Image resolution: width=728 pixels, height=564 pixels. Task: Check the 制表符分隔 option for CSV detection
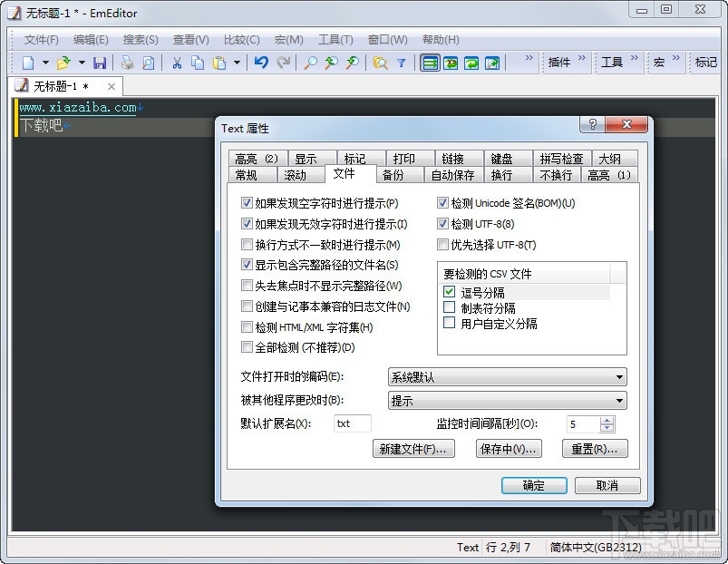[449, 308]
